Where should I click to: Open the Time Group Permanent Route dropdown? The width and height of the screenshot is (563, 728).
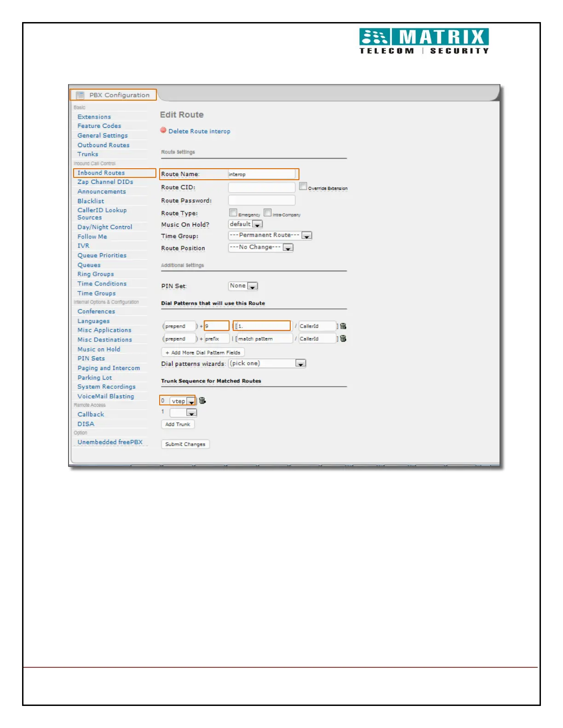point(270,235)
